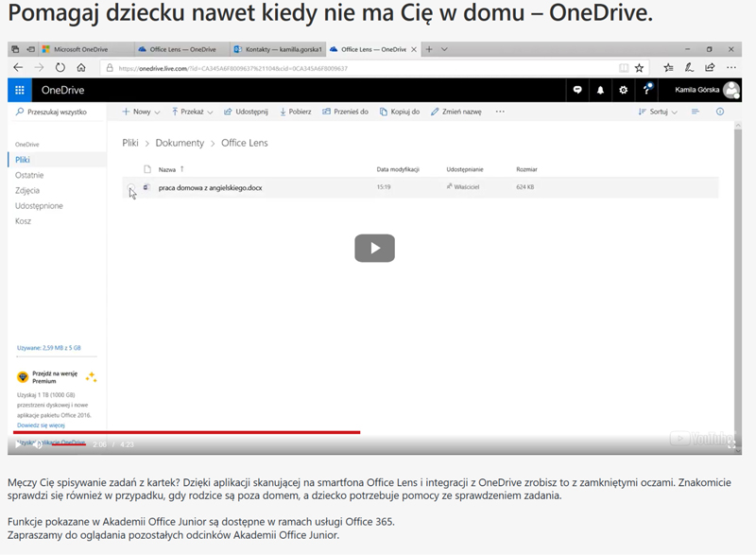This screenshot has width=756, height=555.
Task: Open the Sortuj dropdown
Action: [660, 112]
